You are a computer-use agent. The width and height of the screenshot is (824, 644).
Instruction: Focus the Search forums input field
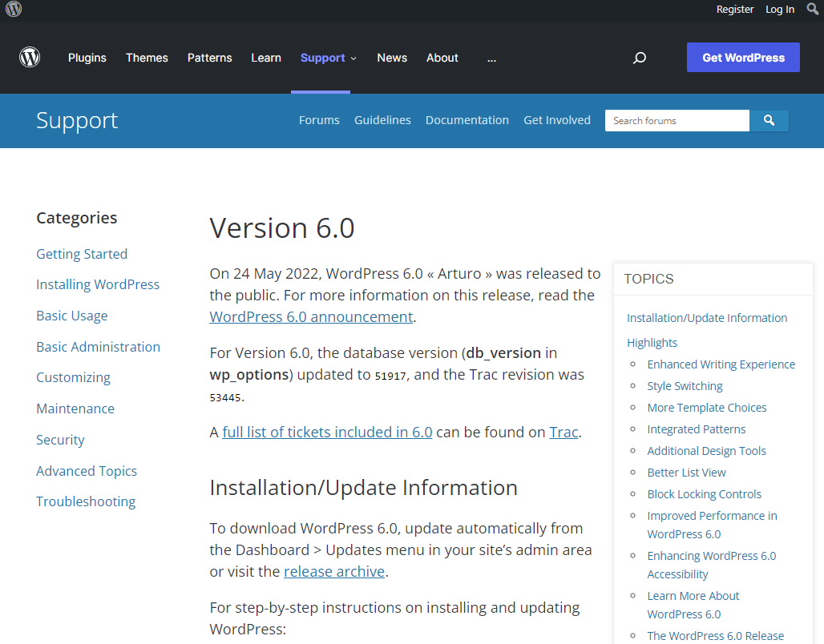(x=677, y=121)
